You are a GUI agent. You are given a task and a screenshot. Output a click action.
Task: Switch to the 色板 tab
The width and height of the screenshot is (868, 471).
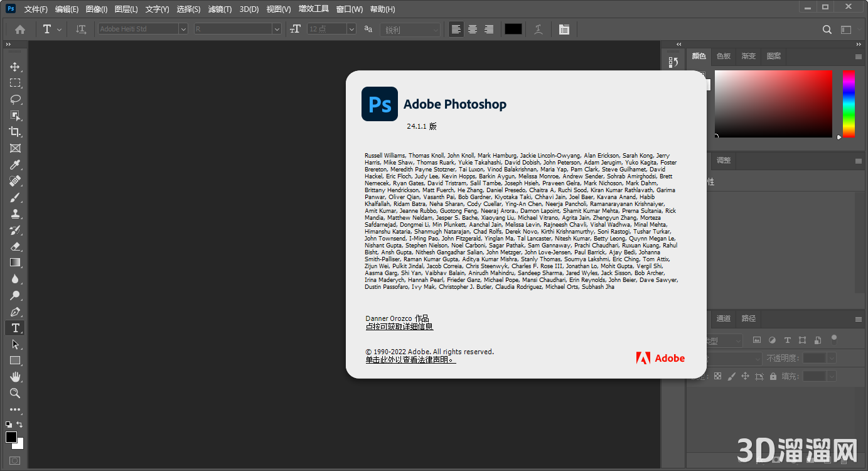tap(724, 56)
